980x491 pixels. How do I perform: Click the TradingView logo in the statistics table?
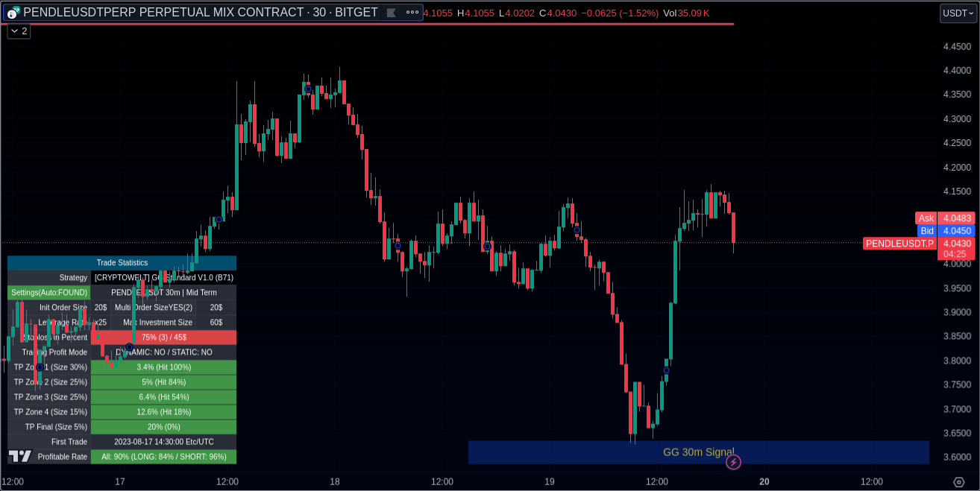(20, 456)
